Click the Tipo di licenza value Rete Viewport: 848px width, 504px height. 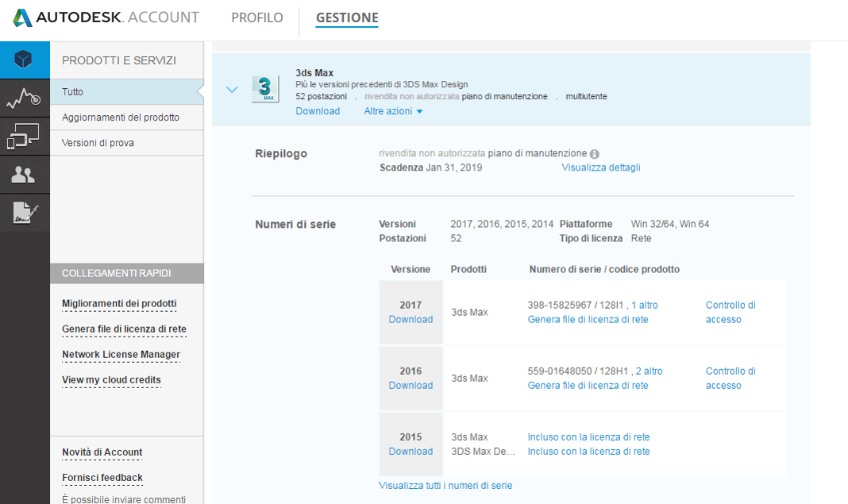tap(642, 238)
